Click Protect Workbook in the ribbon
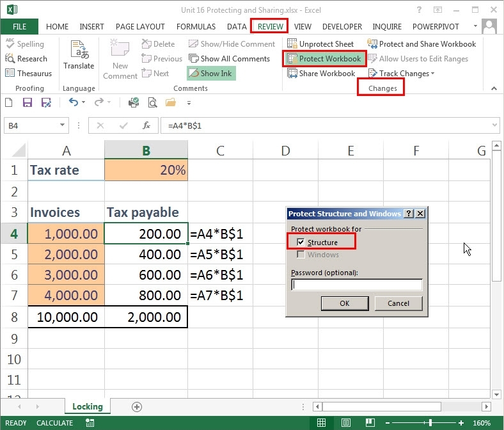The width and height of the screenshot is (504, 430). coord(324,59)
